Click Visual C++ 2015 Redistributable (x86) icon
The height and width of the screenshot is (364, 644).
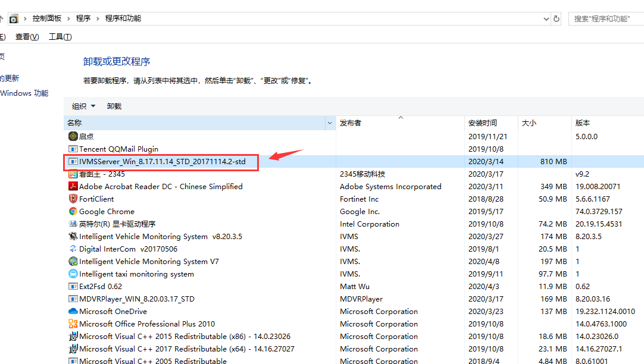73,336
